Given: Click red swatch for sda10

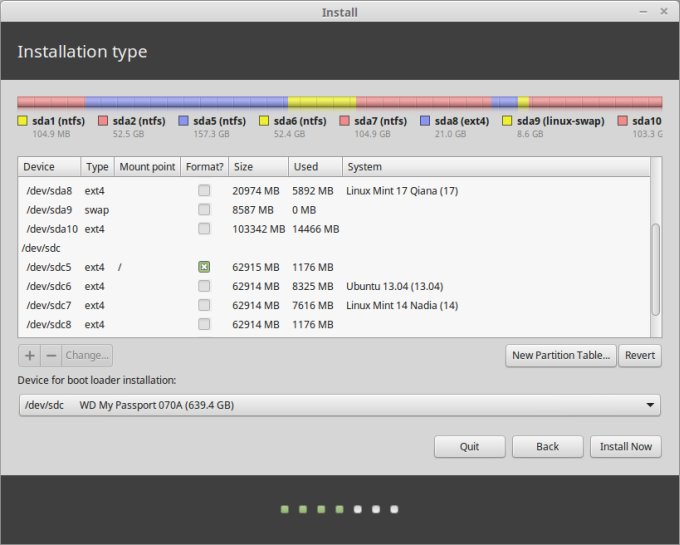Looking at the screenshot, I should (x=622, y=121).
